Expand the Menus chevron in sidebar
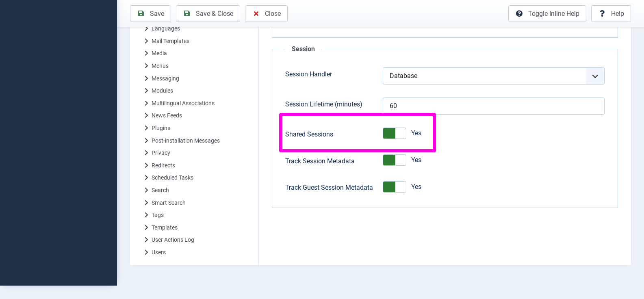Screen dimensions: 644x299 click(x=146, y=66)
